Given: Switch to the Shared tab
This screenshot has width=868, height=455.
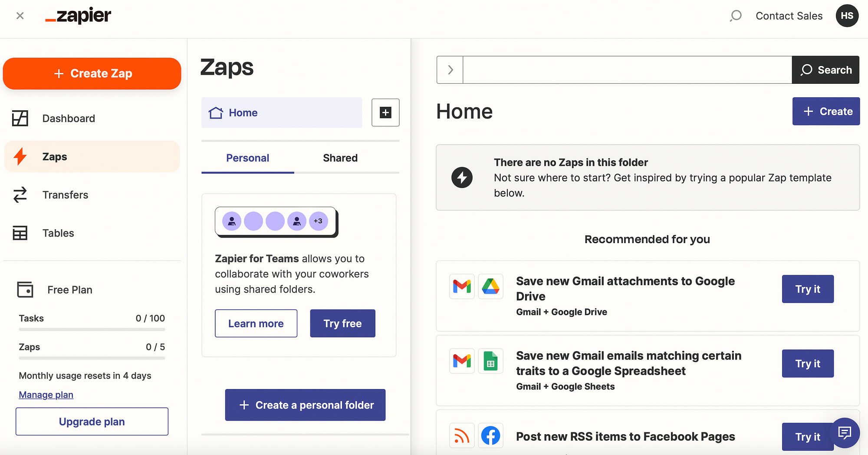Looking at the screenshot, I should coord(340,158).
